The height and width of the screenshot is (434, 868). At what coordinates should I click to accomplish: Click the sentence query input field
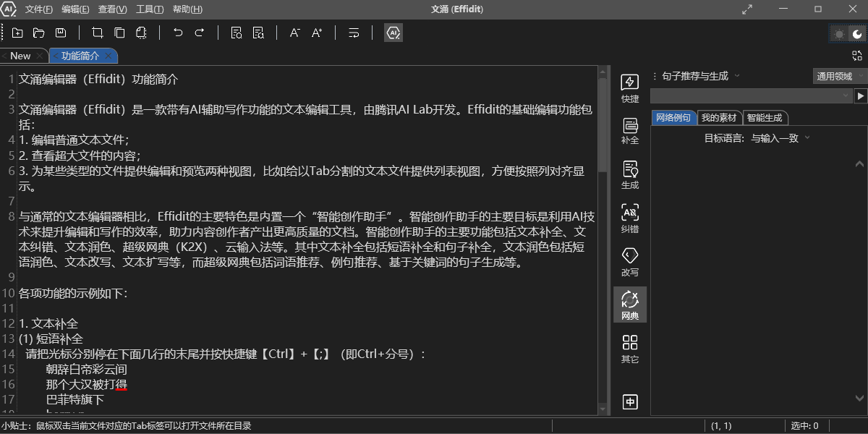point(749,95)
